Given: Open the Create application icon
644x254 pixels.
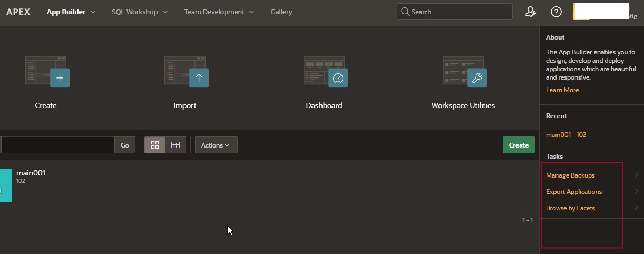Looking at the screenshot, I should click(47, 72).
